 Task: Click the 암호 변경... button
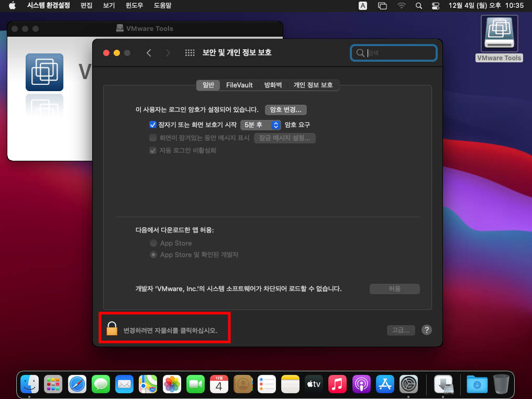pos(286,109)
